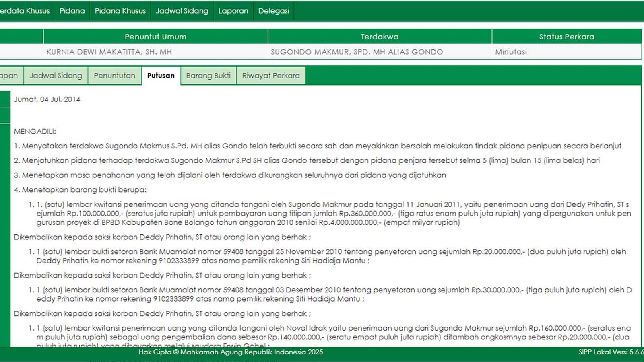The width and height of the screenshot is (644, 362).
Task: Click verdict point 1 starting 'Menyatakan terdakwa'
Action: 318,146
